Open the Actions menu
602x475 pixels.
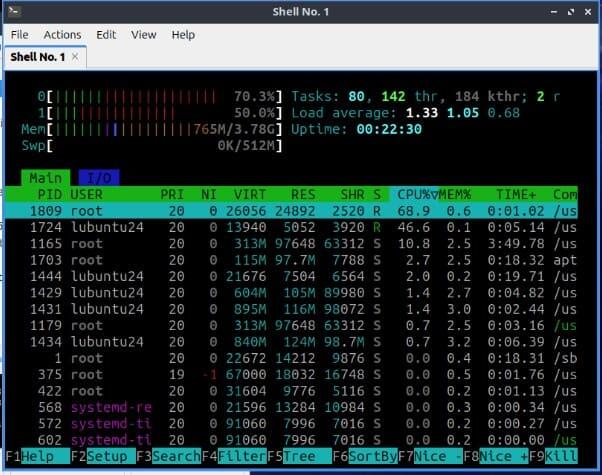click(62, 34)
